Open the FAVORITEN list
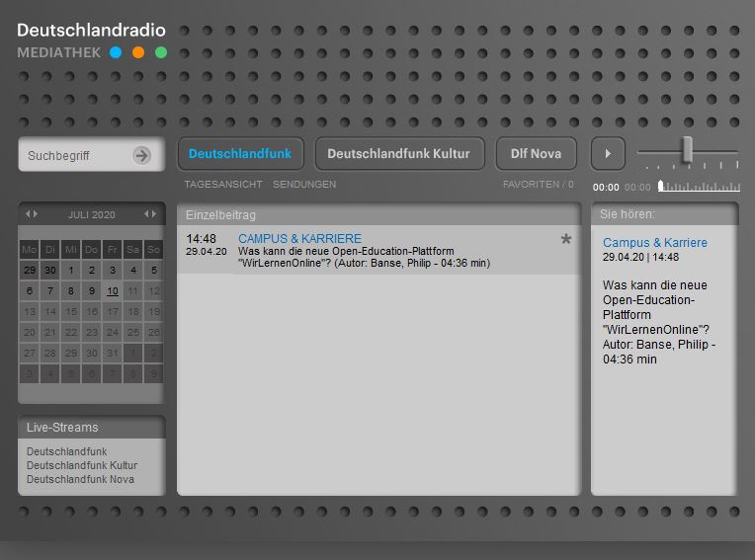This screenshot has width=755, height=560. click(x=538, y=185)
